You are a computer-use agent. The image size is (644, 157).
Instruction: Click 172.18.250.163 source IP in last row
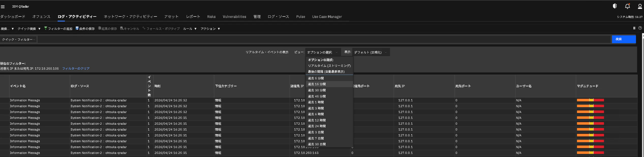[x=306, y=153]
